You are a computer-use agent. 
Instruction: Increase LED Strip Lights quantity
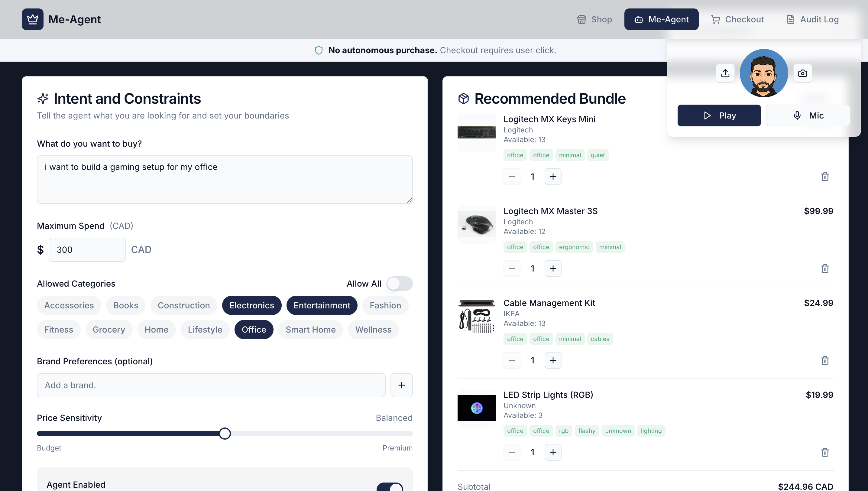click(553, 452)
